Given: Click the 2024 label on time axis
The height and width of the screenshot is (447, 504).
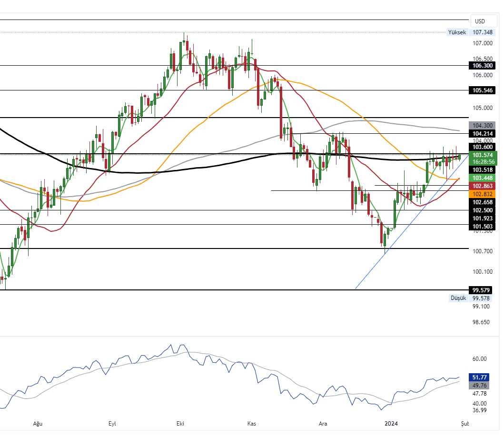Looking at the screenshot, I should 392,423.
